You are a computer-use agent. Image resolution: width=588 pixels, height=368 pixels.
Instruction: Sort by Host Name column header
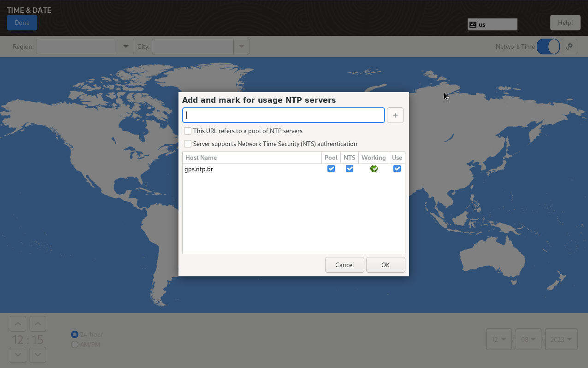click(252, 158)
